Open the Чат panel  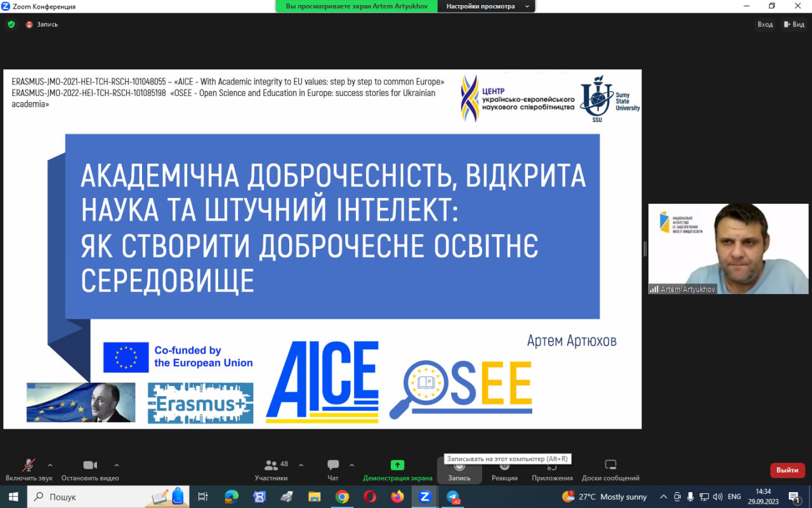(x=333, y=470)
